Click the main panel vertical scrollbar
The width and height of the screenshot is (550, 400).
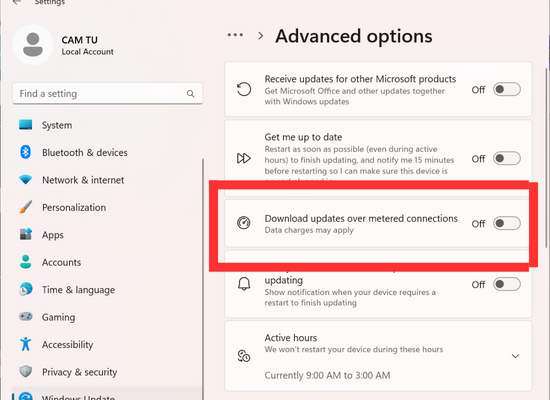[546, 158]
